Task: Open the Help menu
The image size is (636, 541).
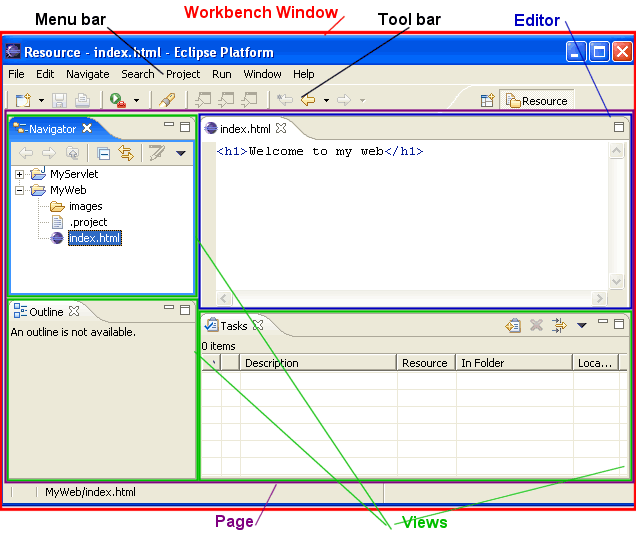Action: [x=303, y=74]
